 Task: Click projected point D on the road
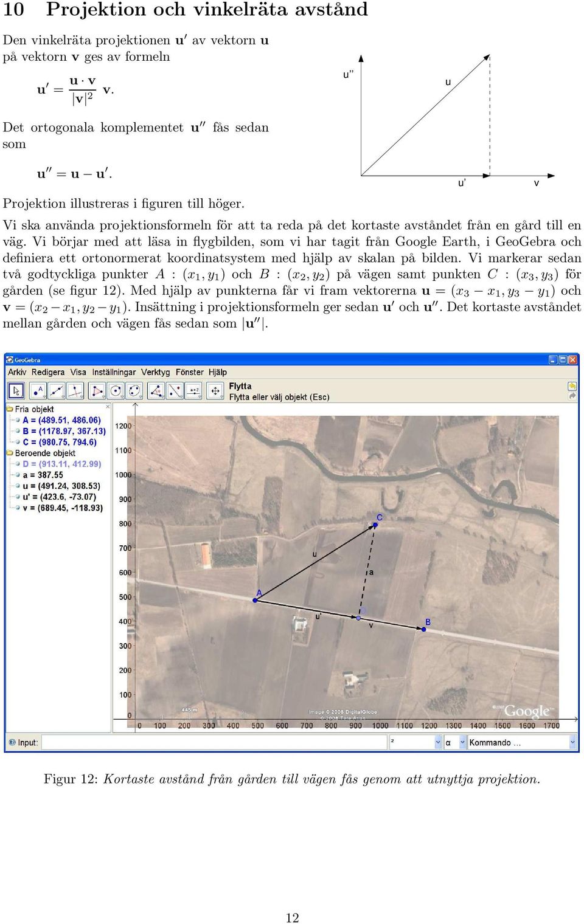click(x=358, y=618)
